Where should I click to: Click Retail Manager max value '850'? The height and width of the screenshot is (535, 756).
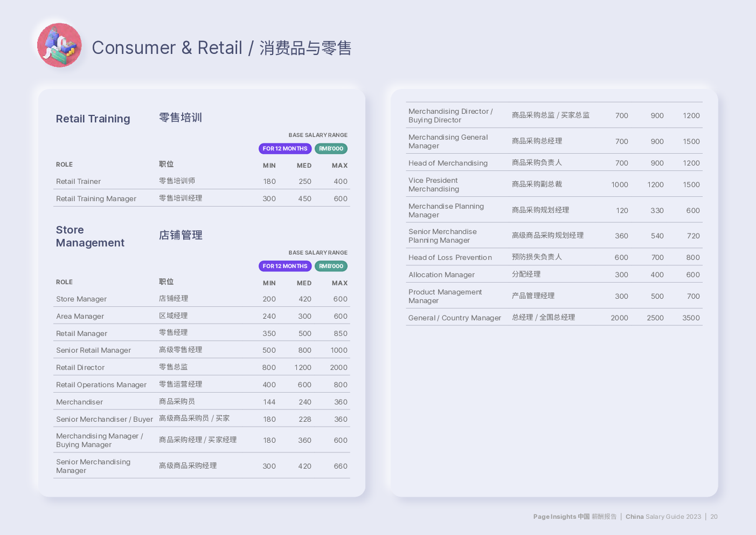tap(341, 333)
